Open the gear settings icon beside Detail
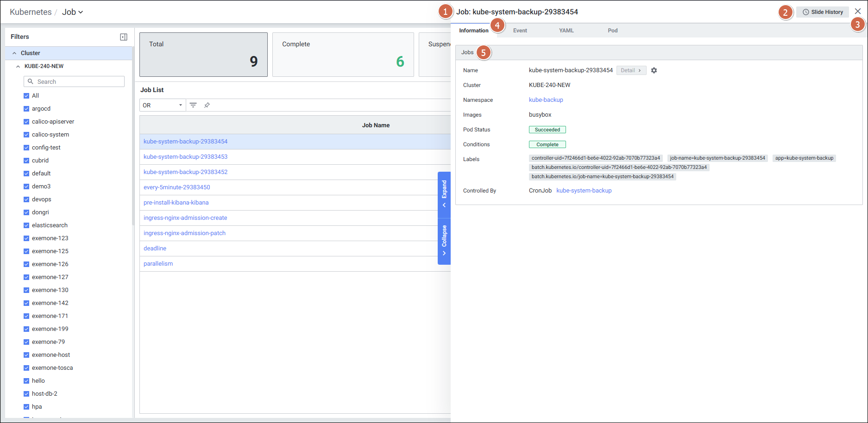The image size is (868, 423). [x=654, y=70]
